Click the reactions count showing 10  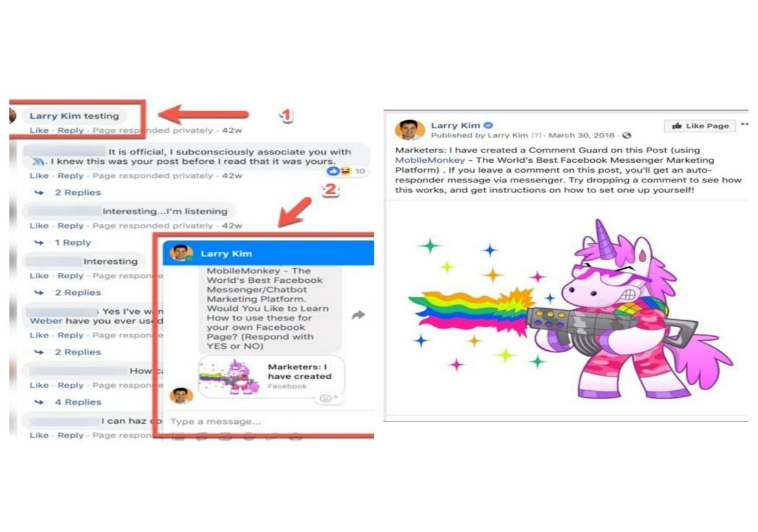347,171
